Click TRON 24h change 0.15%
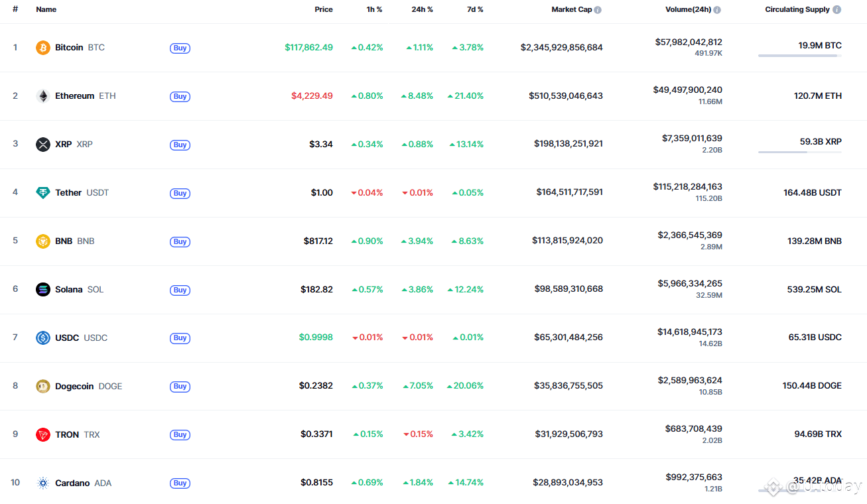 pyautogui.click(x=418, y=434)
